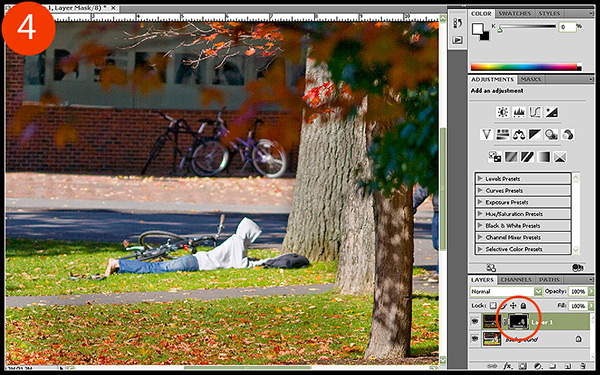600x375 pixels.
Task: Toggle link between Layer 1 and mask
Action: 505,322
